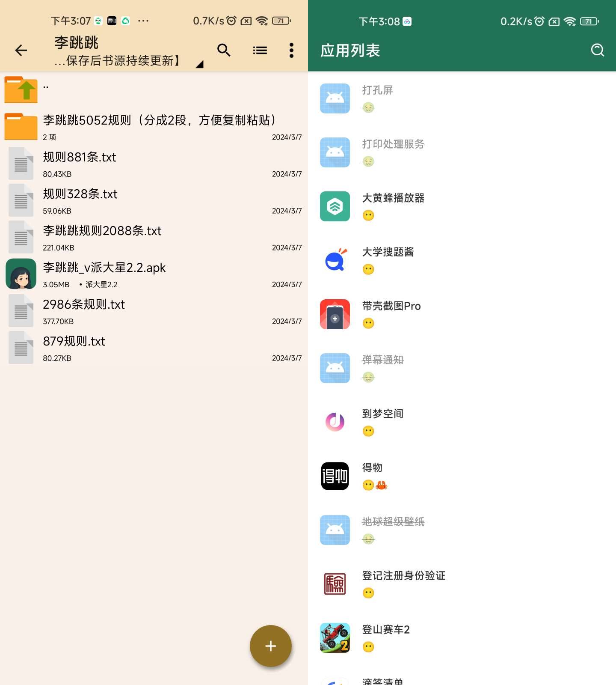The width and height of the screenshot is (616, 685).
Task: Tap the 打孔屏 app icon
Action: point(335,98)
